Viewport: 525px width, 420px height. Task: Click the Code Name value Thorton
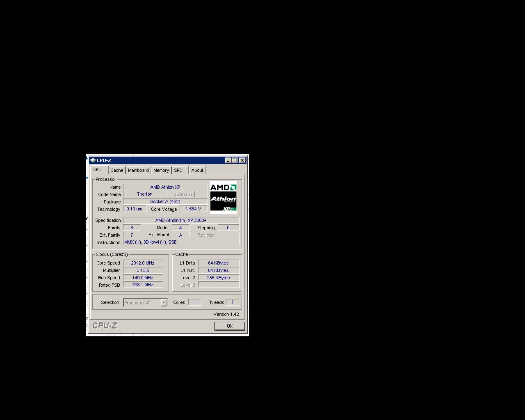click(x=145, y=194)
